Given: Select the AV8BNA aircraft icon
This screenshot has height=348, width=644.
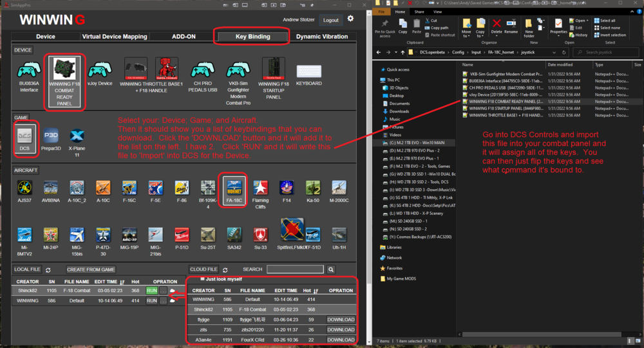Looking at the screenshot, I should pos(50,188).
